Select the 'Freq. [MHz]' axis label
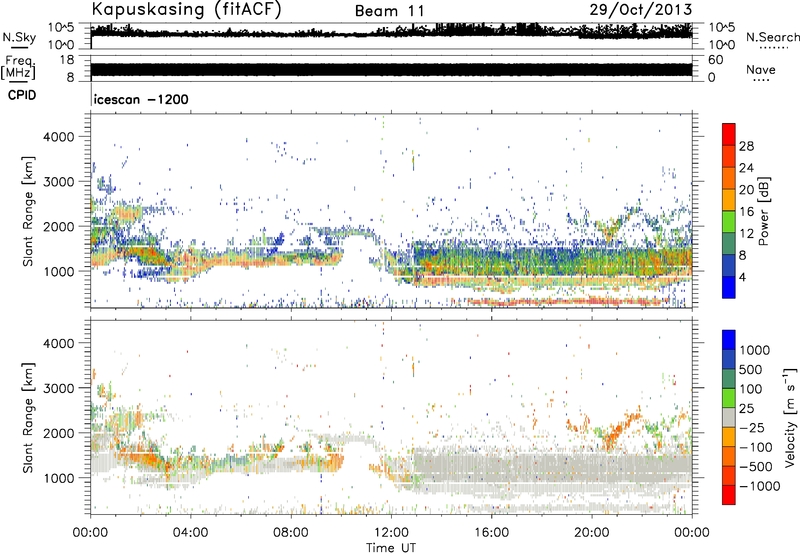The width and height of the screenshot is (800, 554). tap(18, 68)
